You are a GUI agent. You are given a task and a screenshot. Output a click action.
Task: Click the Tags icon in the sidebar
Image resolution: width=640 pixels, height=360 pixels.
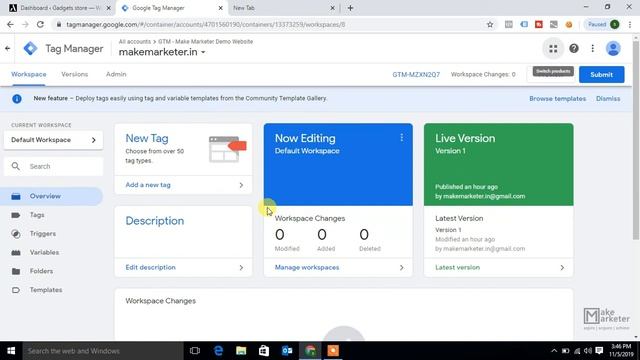point(16,215)
